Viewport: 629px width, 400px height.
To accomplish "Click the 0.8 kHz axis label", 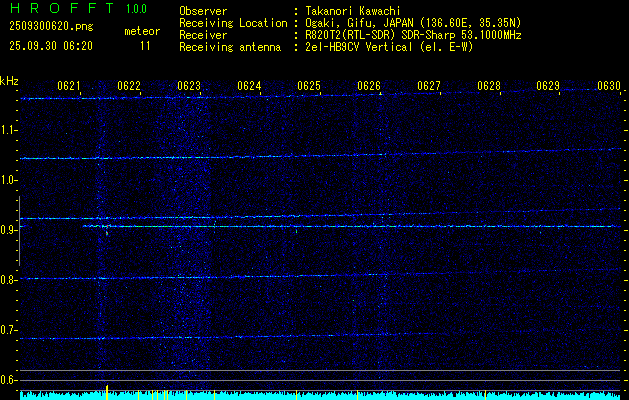I will click(9, 280).
